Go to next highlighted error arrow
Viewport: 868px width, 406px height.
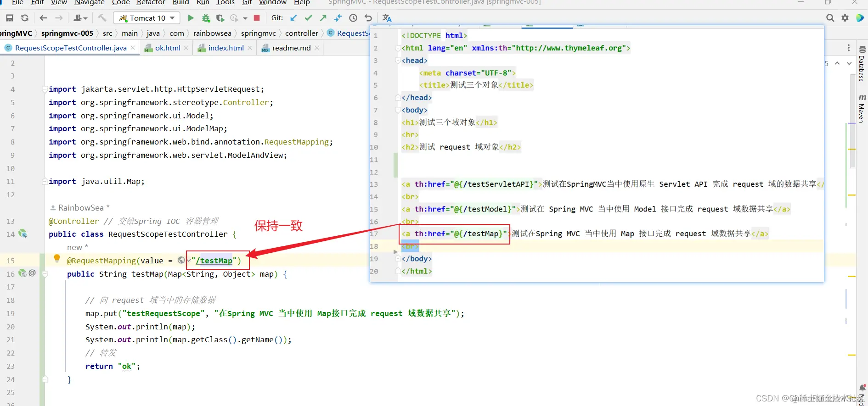coord(849,63)
